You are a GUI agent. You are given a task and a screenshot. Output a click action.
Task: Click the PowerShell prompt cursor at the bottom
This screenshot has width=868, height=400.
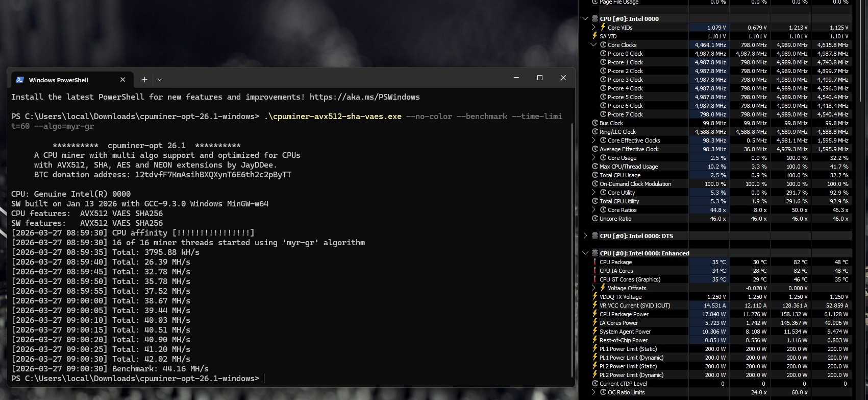[264, 379]
